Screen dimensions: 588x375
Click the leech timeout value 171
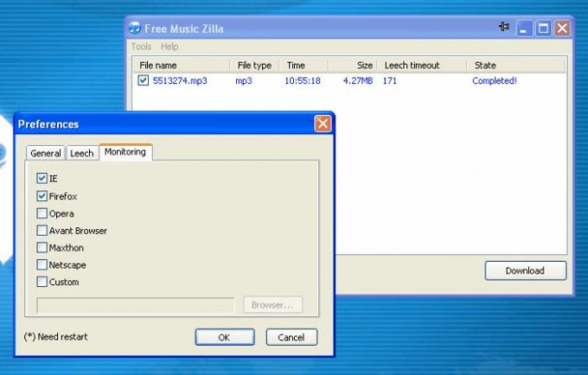[x=390, y=80]
